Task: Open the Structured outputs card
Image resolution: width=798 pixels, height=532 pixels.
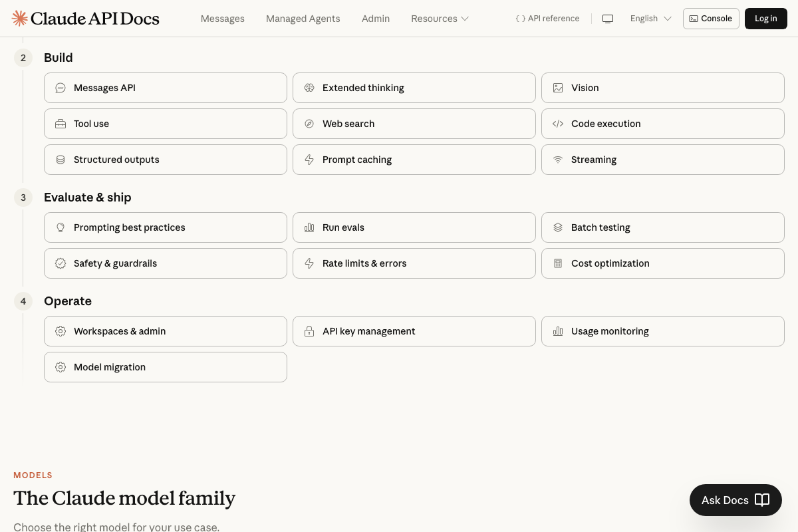Action: tap(166, 160)
